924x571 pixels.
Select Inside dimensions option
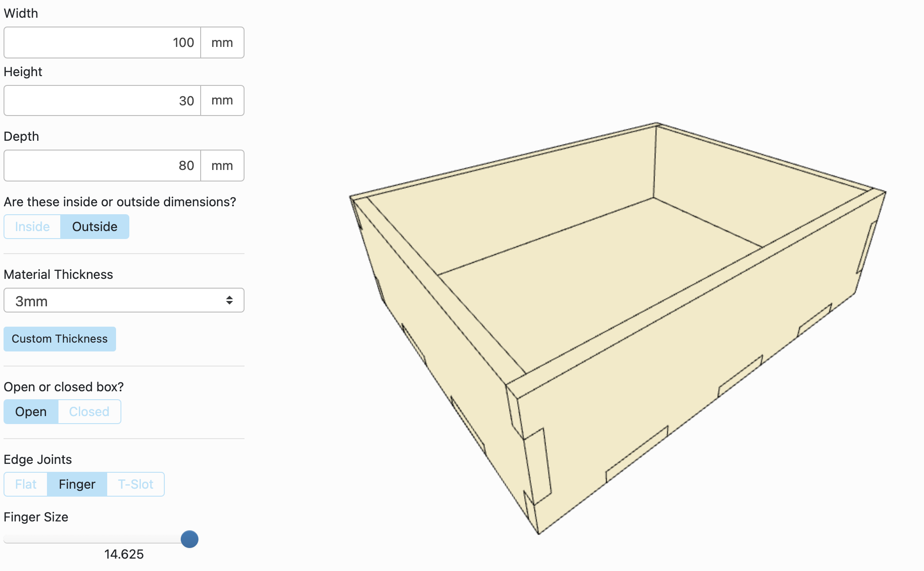point(32,227)
